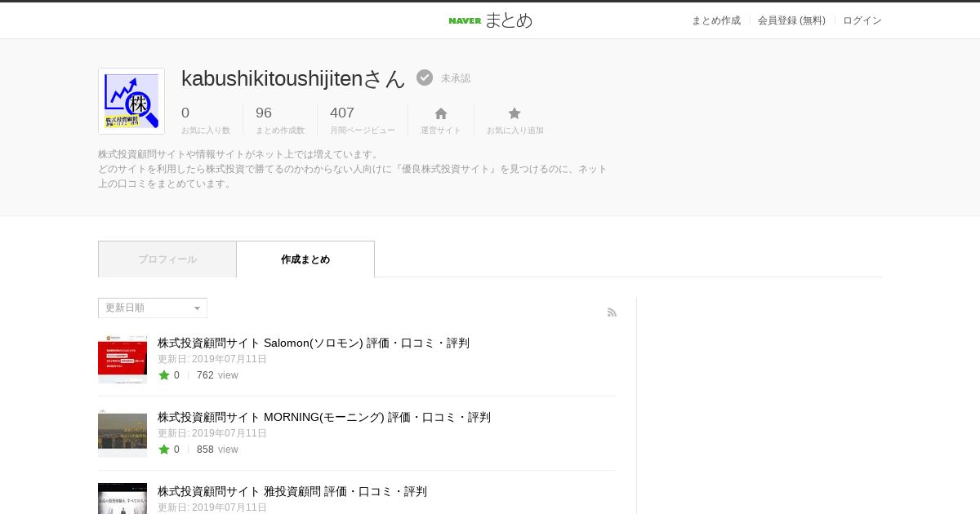Click the 雅投資顧問 article thumbnail
Viewport: 980px width, 514px height.
(x=122, y=498)
